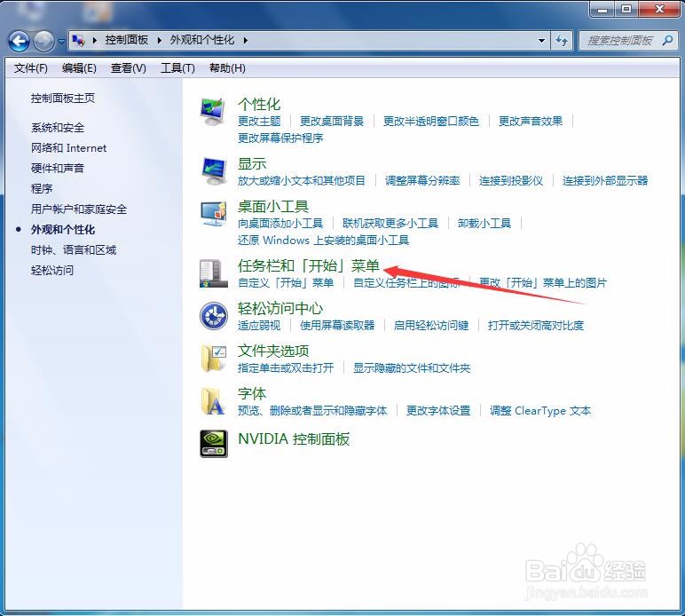This screenshot has width=685, height=616.
Task: Click the Forward navigation arrow button
Action: (x=43, y=41)
